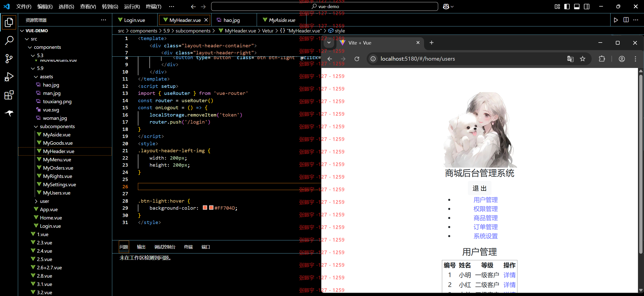644x296 pixels.
Task: Open the 输出 panel tab
Action: pos(141,247)
